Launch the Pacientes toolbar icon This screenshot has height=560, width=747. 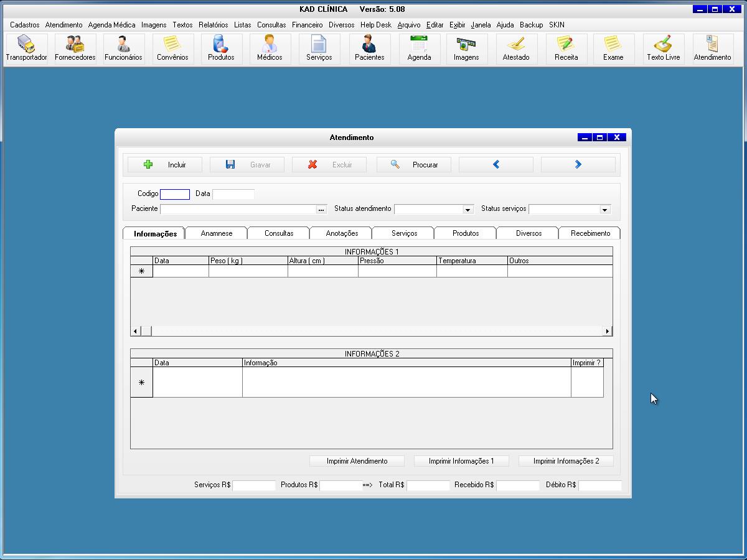[369, 48]
